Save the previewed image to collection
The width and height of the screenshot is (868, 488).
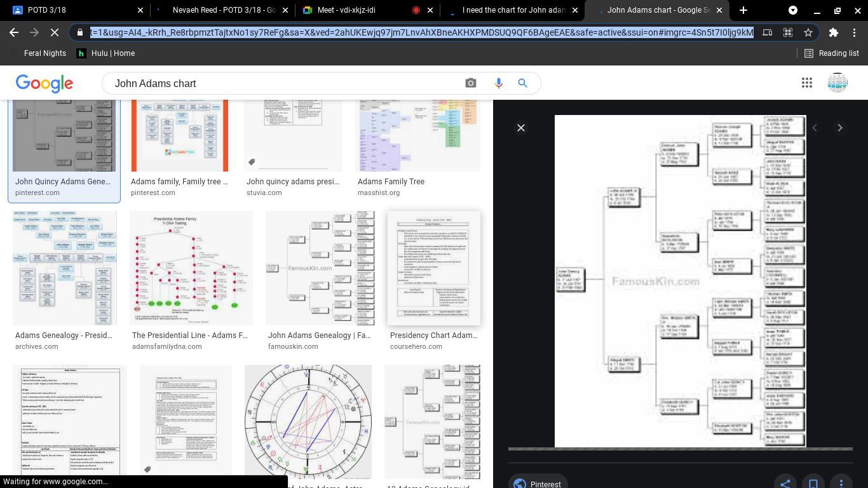click(813, 484)
